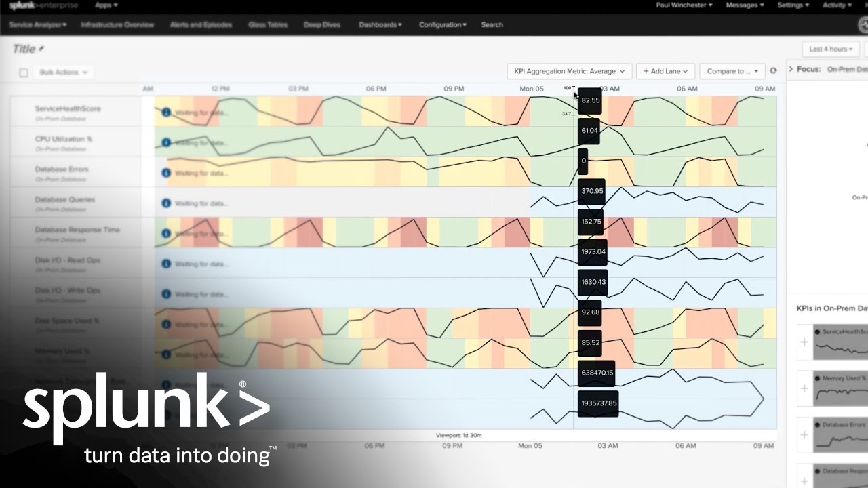Select the Disk I/O - Write Ops lane title
The image size is (868, 488).
(68, 290)
